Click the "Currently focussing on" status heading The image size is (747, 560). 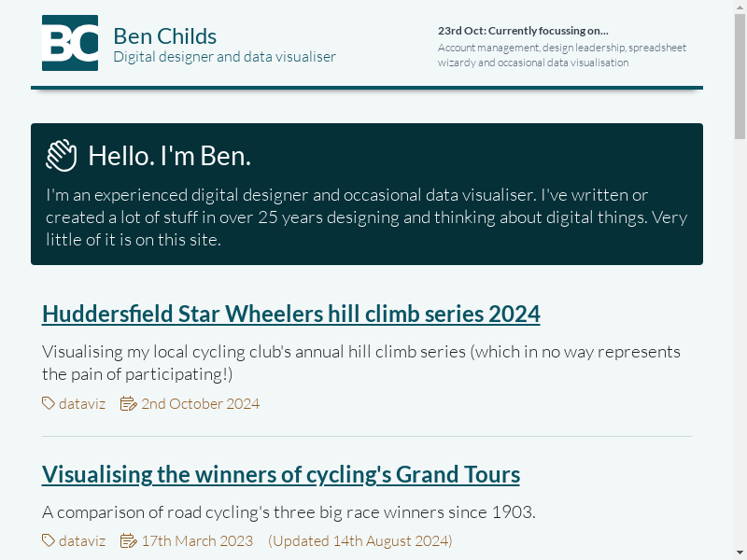tap(523, 31)
